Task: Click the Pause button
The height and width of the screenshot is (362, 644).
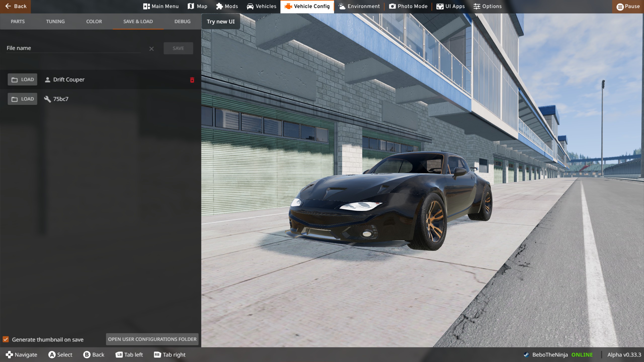Action: tap(628, 7)
